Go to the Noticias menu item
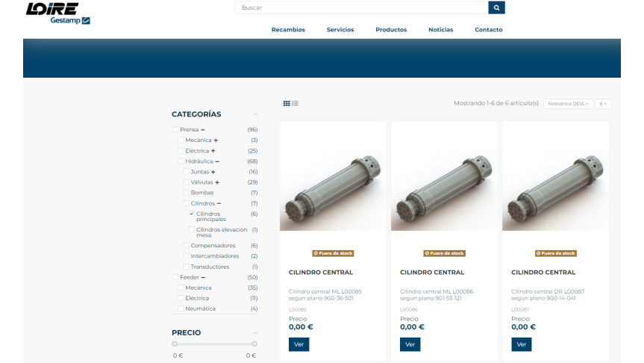644x363 pixels. tap(440, 30)
